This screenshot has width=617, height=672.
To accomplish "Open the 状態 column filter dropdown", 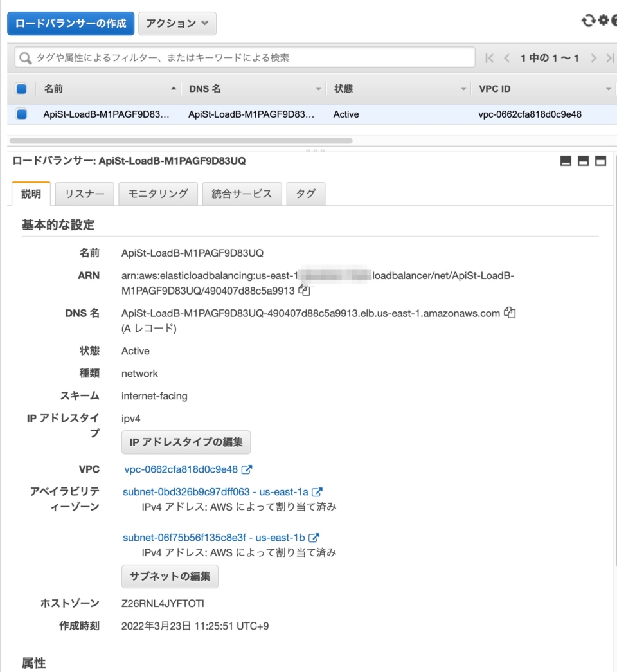I will [463, 88].
